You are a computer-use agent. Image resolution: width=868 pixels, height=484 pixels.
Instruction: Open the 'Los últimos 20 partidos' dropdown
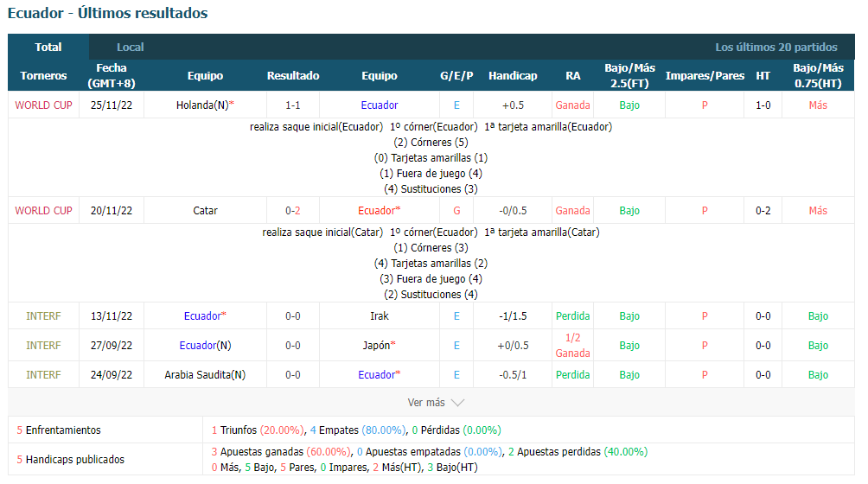click(x=776, y=47)
